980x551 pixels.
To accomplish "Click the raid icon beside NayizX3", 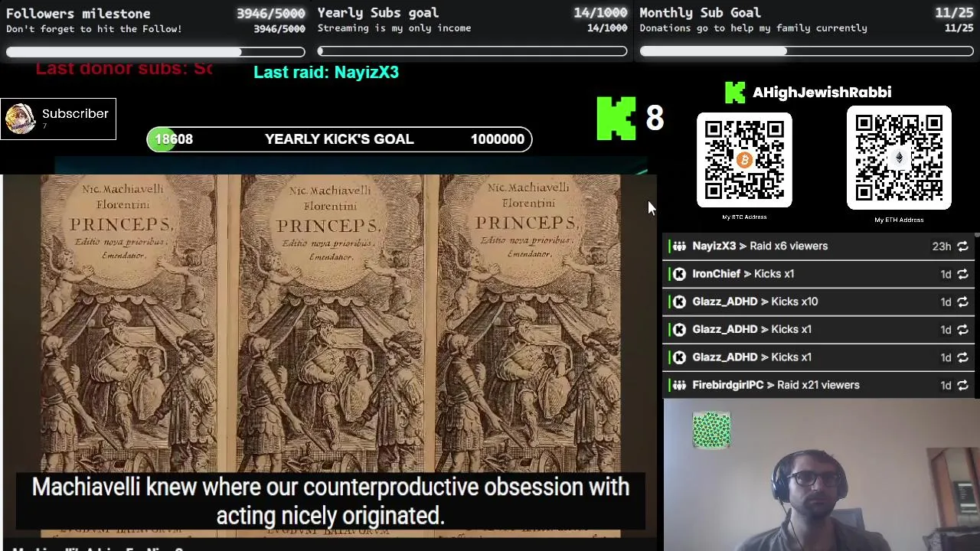I will (679, 246).
